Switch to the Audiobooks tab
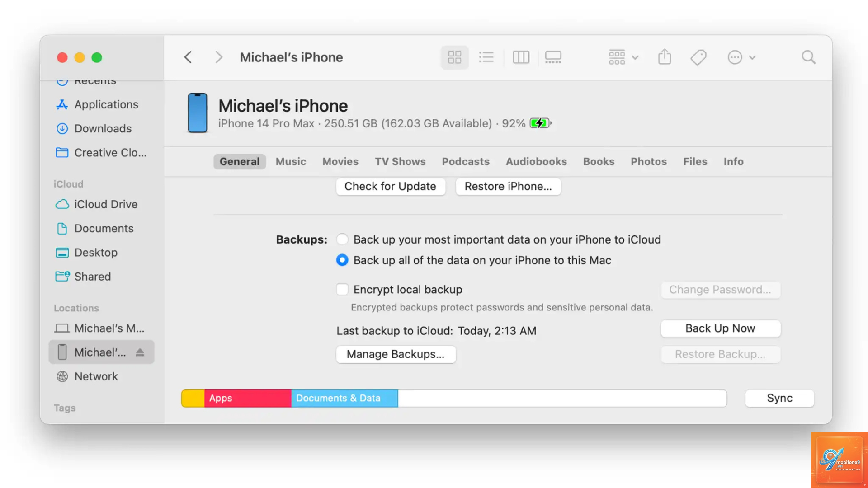 point(536,161)
